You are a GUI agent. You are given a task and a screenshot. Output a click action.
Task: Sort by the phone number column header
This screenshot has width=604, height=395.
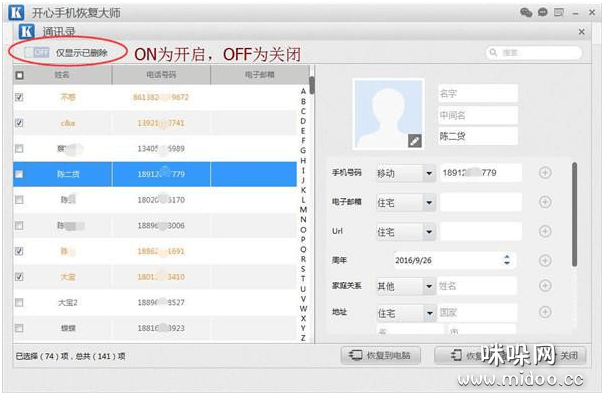pyautogui.click(x=161, y=75)
